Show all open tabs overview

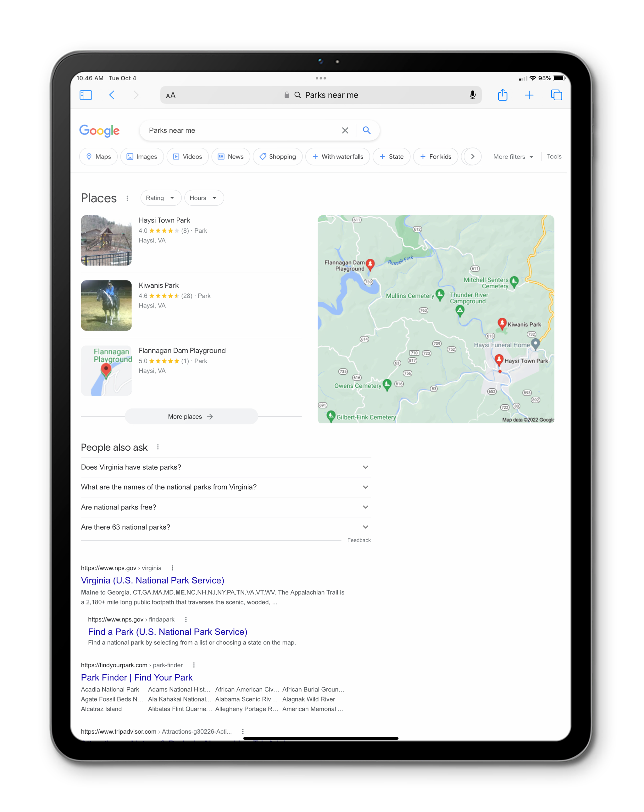[x=556, y=95]
